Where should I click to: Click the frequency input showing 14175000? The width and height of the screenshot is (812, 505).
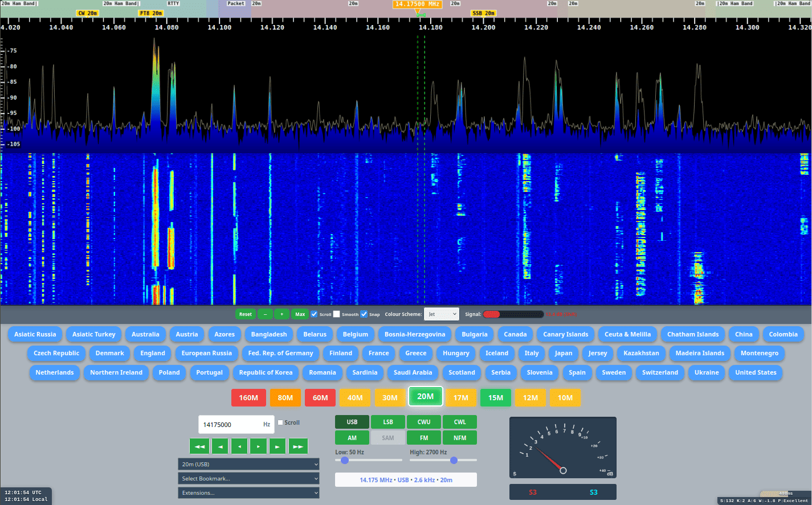click(x=234, y=425)
